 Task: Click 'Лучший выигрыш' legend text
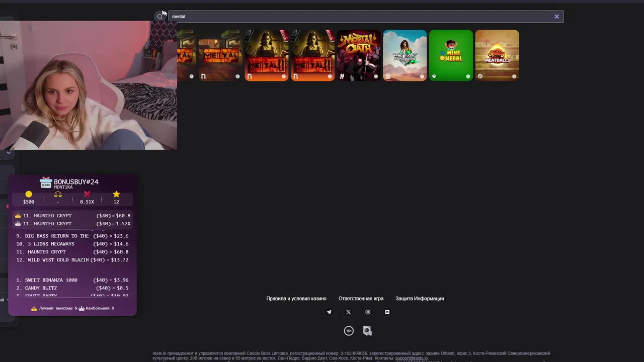tap(56, 308)
